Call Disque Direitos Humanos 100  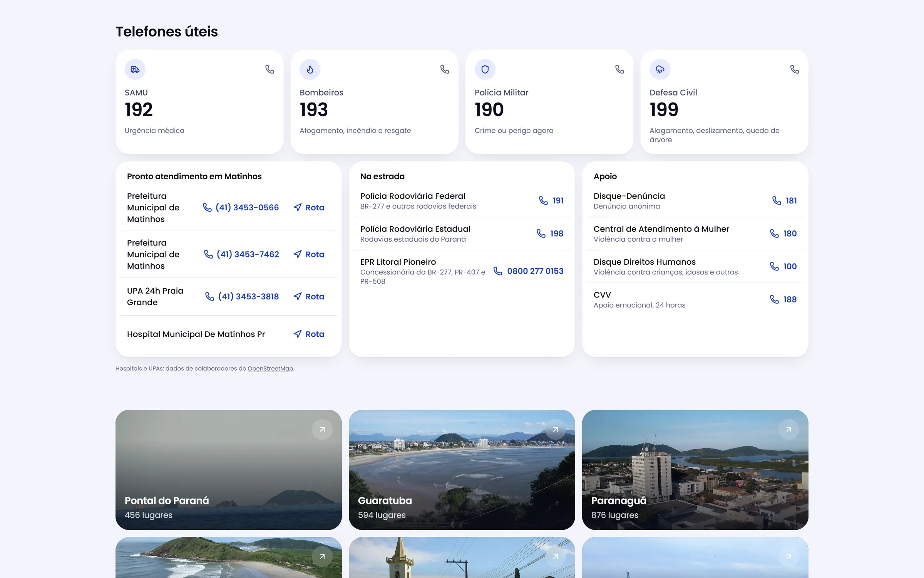pos(783,266)
